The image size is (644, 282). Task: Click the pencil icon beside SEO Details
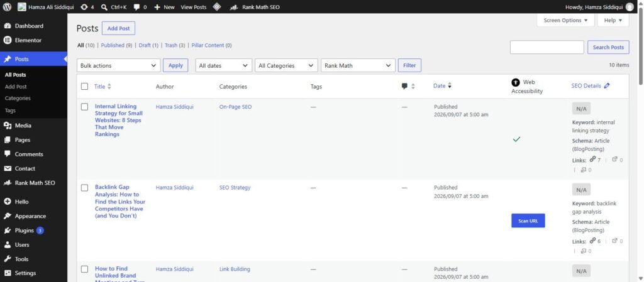click(x=607, y=85)
